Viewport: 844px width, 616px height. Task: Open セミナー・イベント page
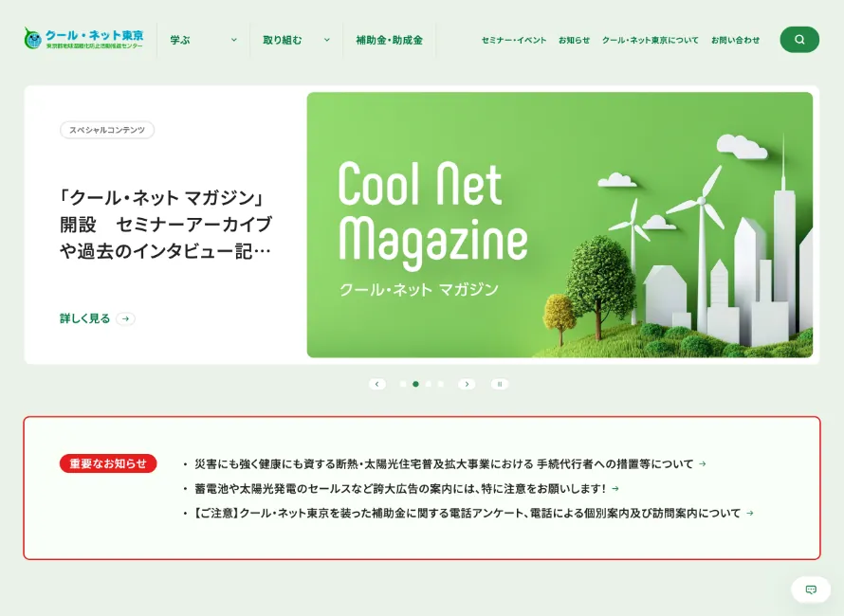pyautogui.click(x=513, y=41)
